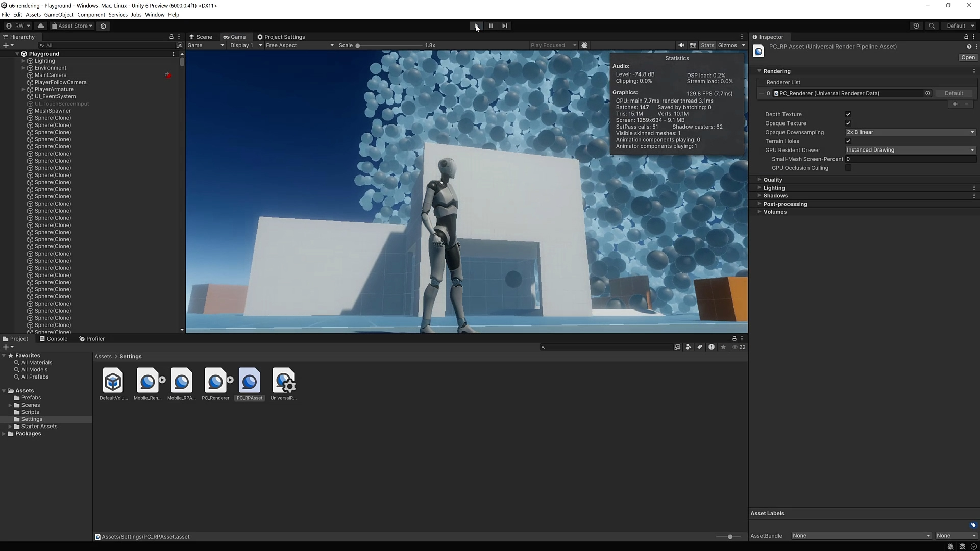Uncheck the Depth Texture checkbox
This screenshot has height=551, width=980.
(x=848, y=114)
